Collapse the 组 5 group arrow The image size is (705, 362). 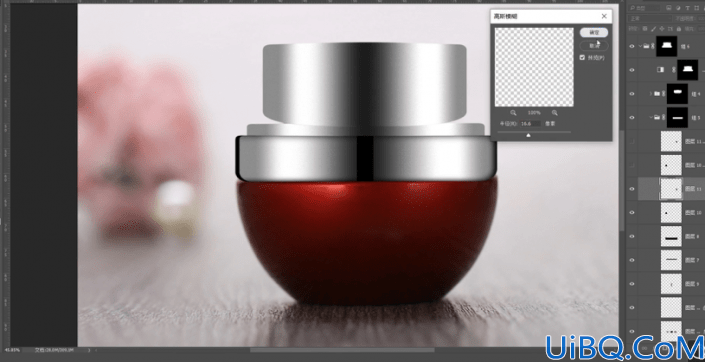tap(651, 117)
